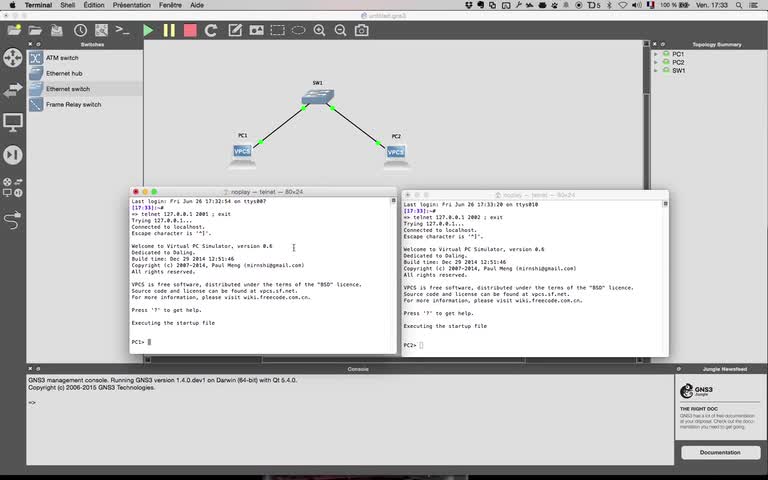The width and height of the screenshot is (768, 480).
Task: Click the GNS3 Jungle logo
Action: coord(696,390)
